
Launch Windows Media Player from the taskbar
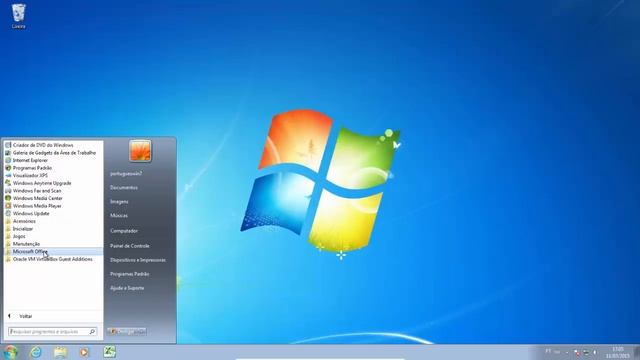click(x=84, y=352)
